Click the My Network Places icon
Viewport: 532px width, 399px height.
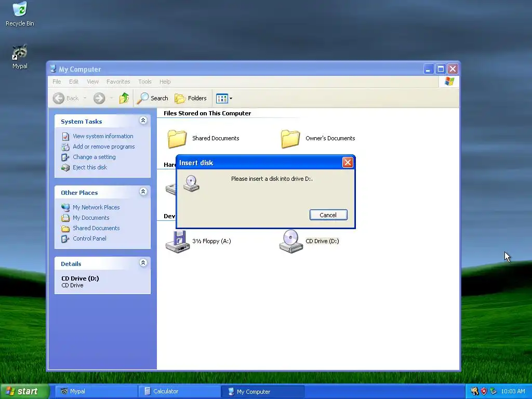click(65, 207)
